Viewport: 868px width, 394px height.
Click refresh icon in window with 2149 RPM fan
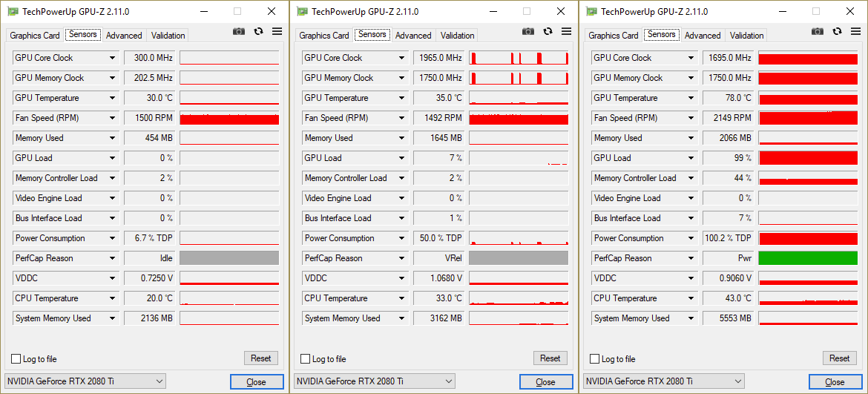pyautogui.click(x=837, y=31)
